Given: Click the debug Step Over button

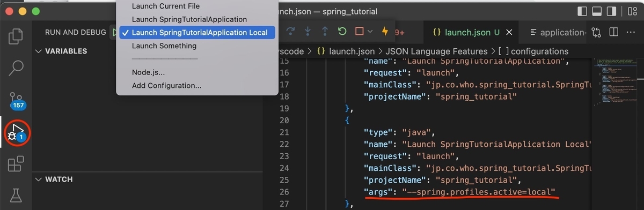Looking at the screenshot, I should click(291, 31).
